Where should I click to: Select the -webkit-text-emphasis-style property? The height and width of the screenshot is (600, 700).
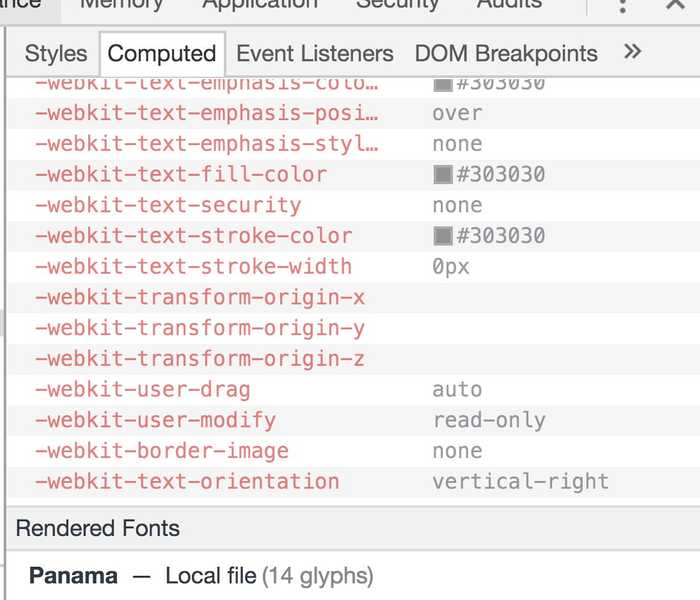tap(207, 144)
